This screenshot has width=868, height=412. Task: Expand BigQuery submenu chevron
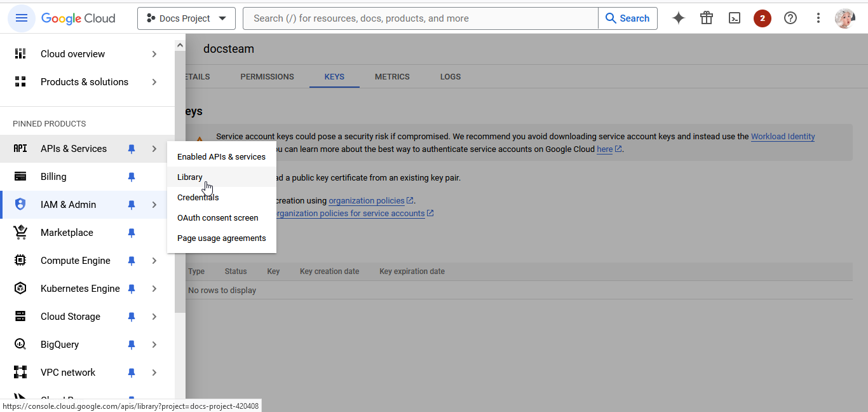pyautogui.click(x=154, y=345)
